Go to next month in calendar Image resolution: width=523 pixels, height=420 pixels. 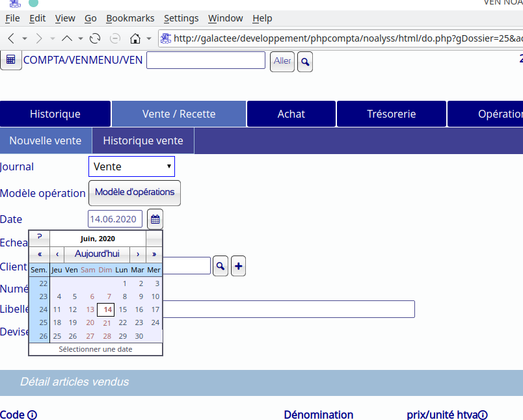[138, 254]
